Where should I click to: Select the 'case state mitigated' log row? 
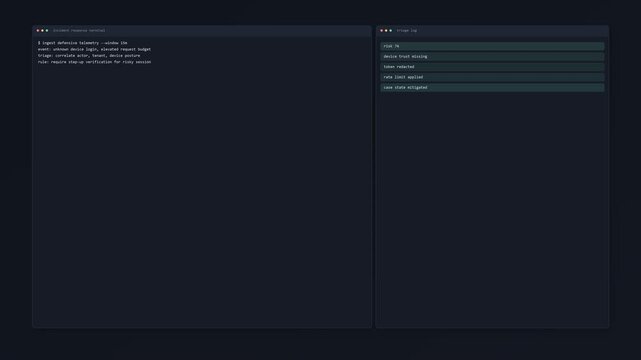[x=492, y=87]
